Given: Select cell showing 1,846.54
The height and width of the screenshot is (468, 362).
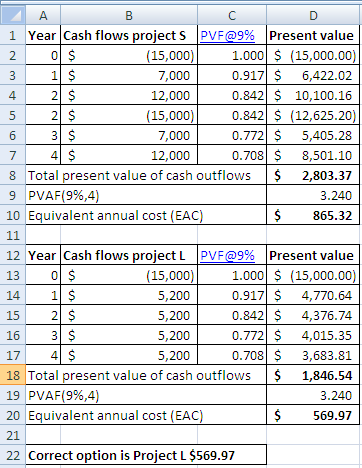Looking at the screenshot, I should pyautogui.click(x=313, y=375).
